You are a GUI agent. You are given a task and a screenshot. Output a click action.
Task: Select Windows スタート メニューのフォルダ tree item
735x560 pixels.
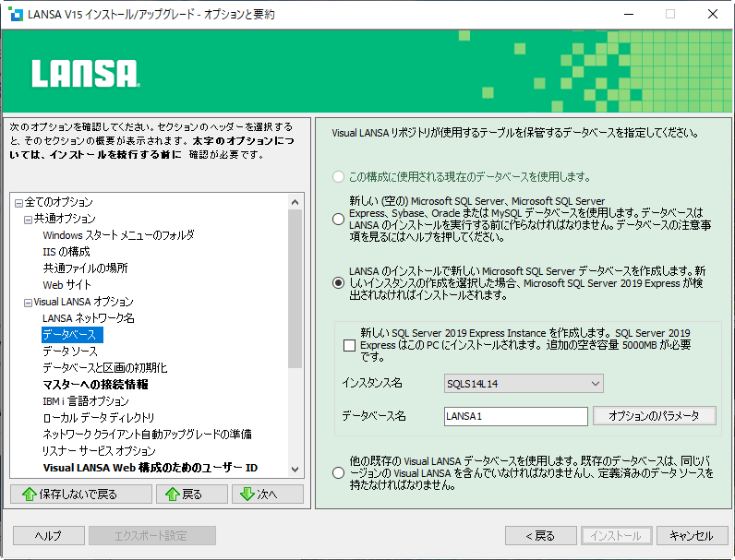tap(118, 235)
